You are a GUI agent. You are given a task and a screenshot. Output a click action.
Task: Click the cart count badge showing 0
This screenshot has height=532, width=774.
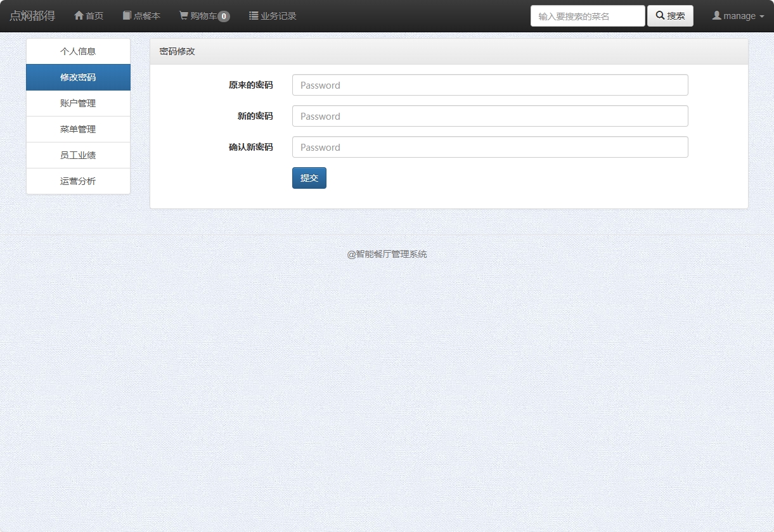pyautogui.click(x=224, y=16)
